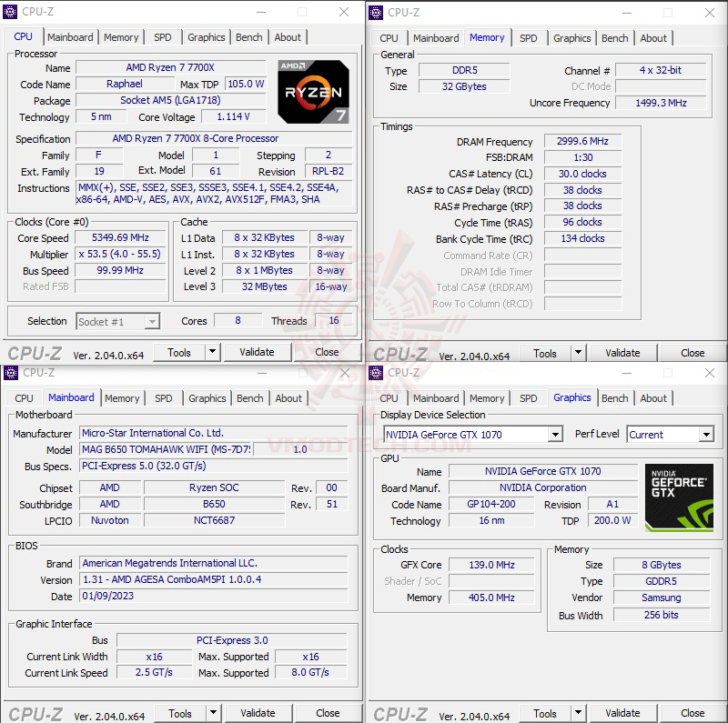Screen dimensions: 728x723
Task: Click the CPU-Z icon in the CPU window title bar
Action: click(x=11, y=12)
